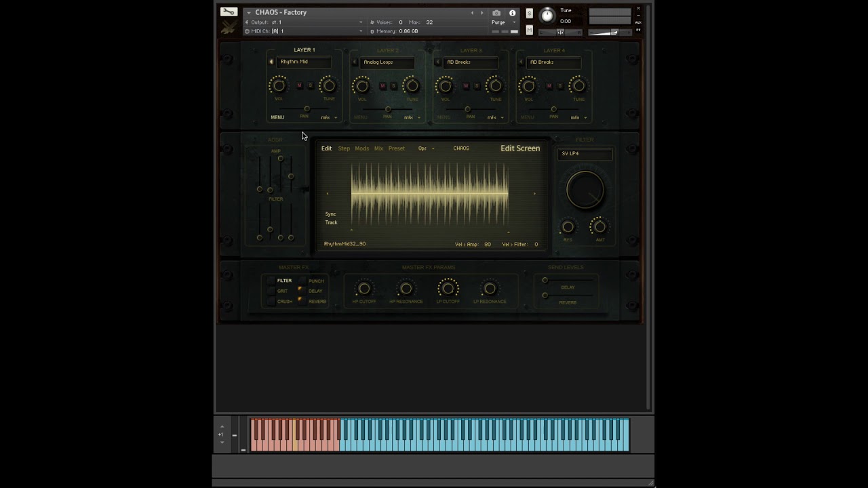Switch to the Mods tab

pyautogui.click(x=362, y=148)
